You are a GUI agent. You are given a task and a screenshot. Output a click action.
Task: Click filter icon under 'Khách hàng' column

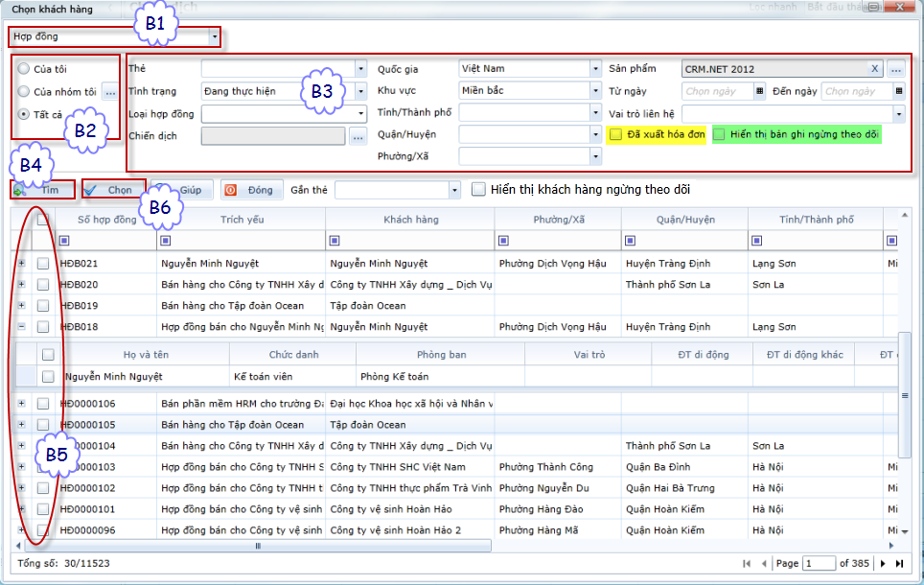pos(335,241)
